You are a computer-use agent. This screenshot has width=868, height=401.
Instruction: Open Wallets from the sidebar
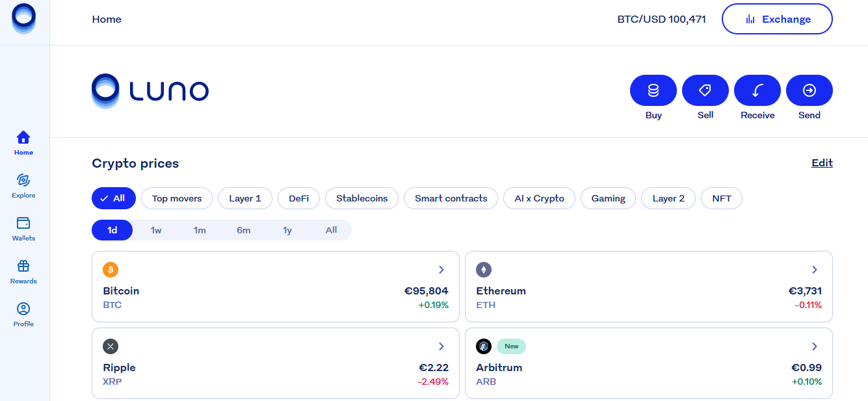[23, 227]
